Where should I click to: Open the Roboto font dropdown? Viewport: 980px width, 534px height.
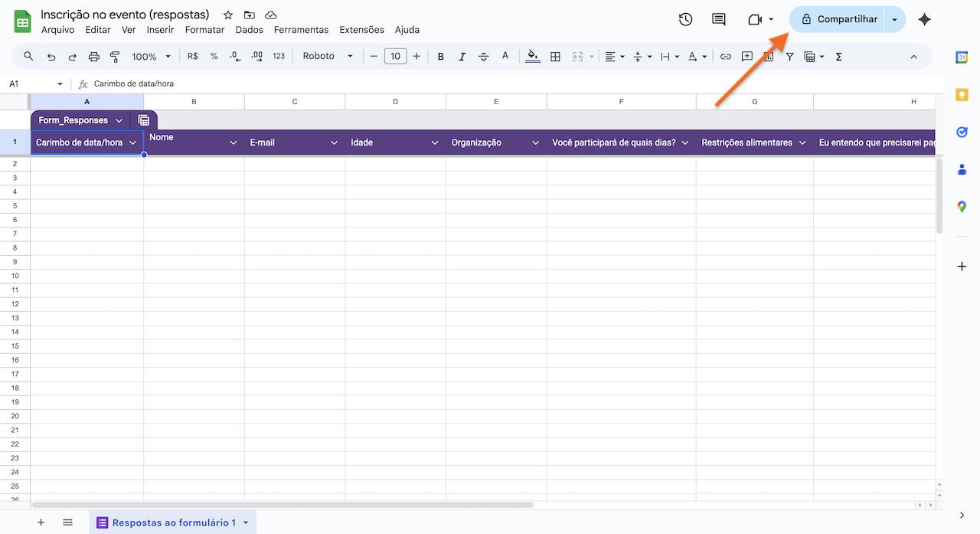327,56
